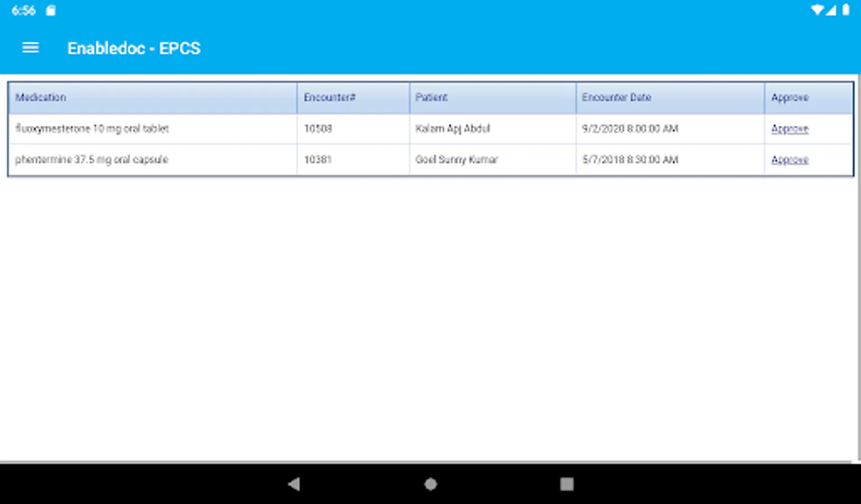Image resolution: width=861 pixels, height=504 pixels.
Task: Check the Wi-Fi status icon
Action: tap(818, 10)
